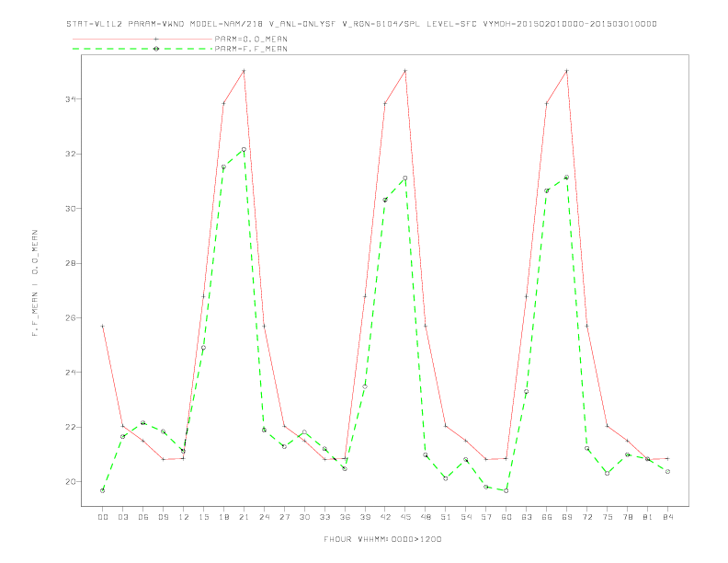728x563 pixels.
Task: Click y-axis tick value 26
Action: pyautogui.click(x=71, y=317)
